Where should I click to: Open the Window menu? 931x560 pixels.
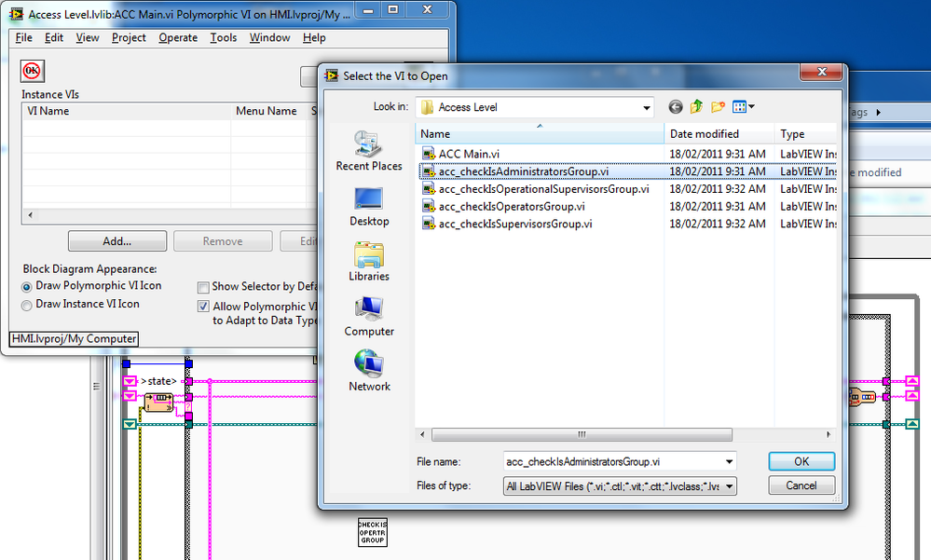tap(269, 37)
